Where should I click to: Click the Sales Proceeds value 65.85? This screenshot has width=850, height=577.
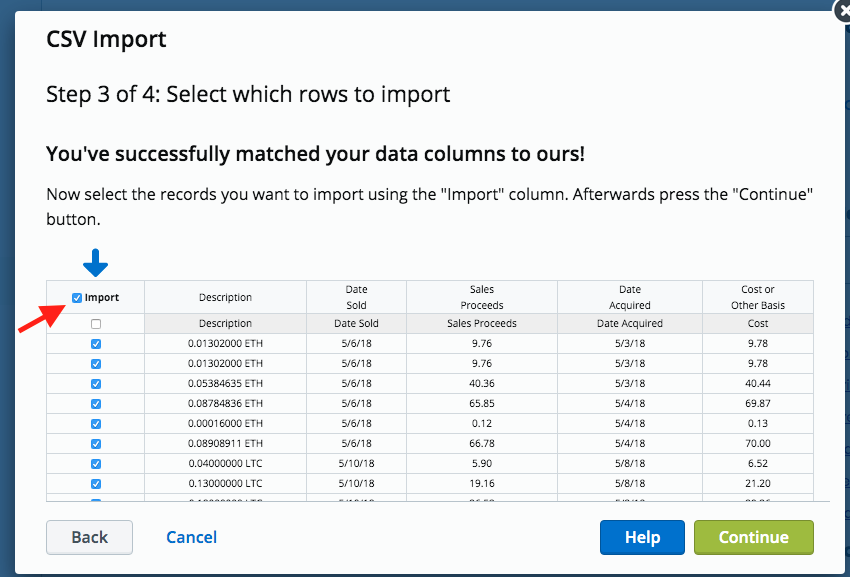tap(482, 403)
